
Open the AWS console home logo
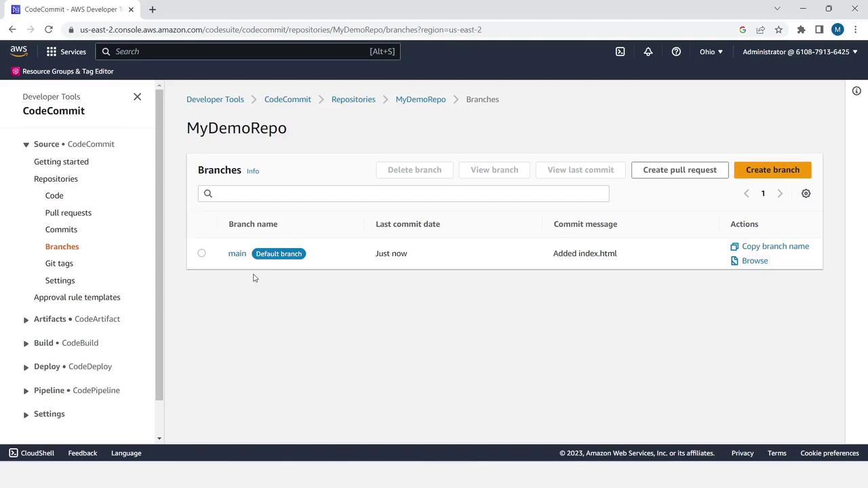pos(18,52)
